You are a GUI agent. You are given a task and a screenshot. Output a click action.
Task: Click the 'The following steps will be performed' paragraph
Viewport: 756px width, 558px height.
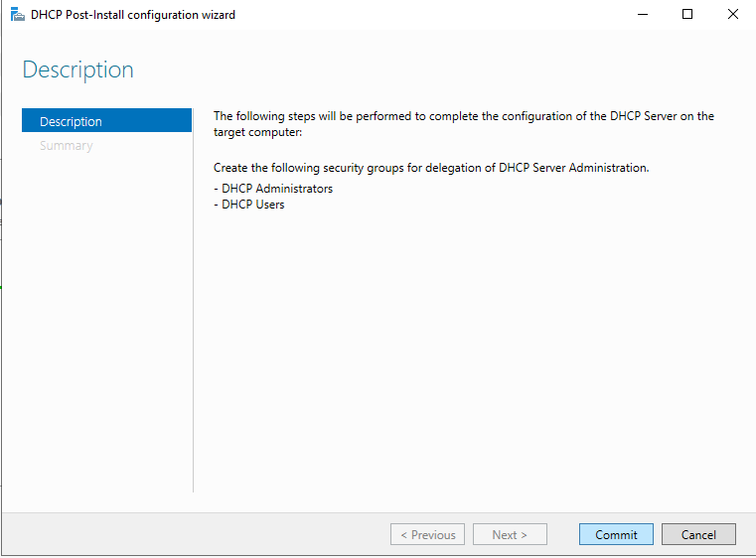(463, 123)
